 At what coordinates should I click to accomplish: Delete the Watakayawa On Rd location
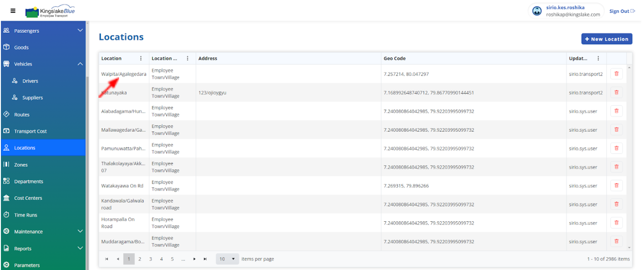[616, 186]
